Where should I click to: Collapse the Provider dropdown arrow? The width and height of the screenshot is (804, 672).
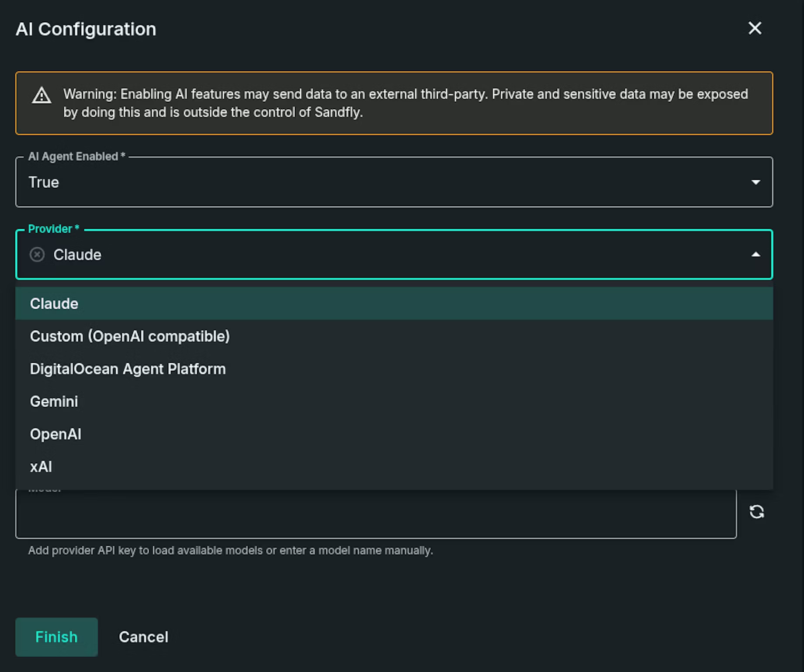pyautogui.click(x=755, y=255)
